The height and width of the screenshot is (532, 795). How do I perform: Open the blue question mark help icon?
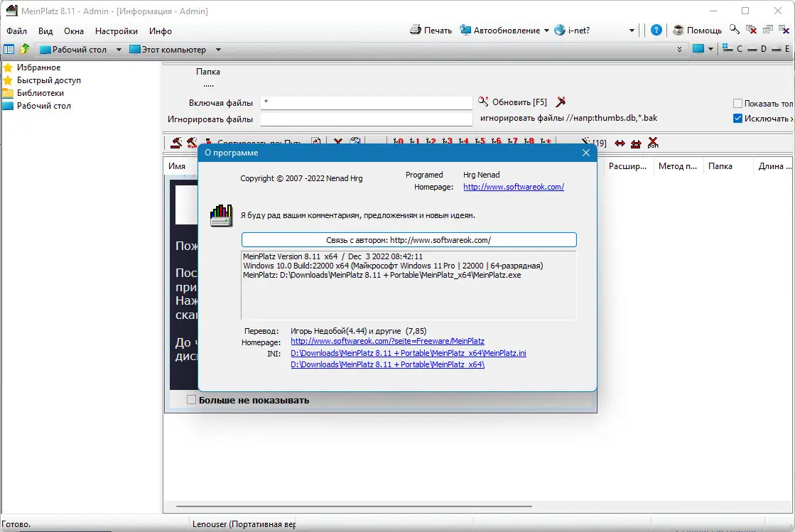[656, 30]
